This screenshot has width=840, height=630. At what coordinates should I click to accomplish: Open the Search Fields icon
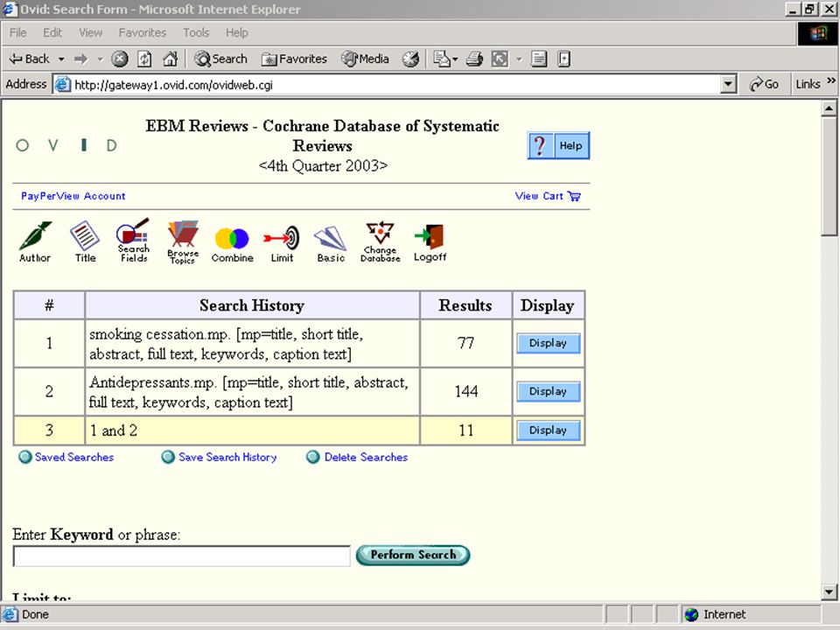pyautogui.click(x=133, y=241)
